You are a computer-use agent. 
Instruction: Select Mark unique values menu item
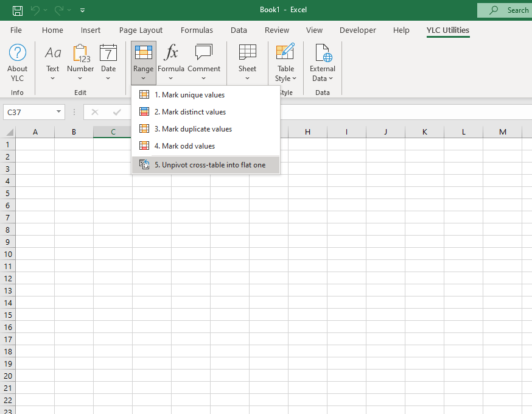tap(189, 95)
